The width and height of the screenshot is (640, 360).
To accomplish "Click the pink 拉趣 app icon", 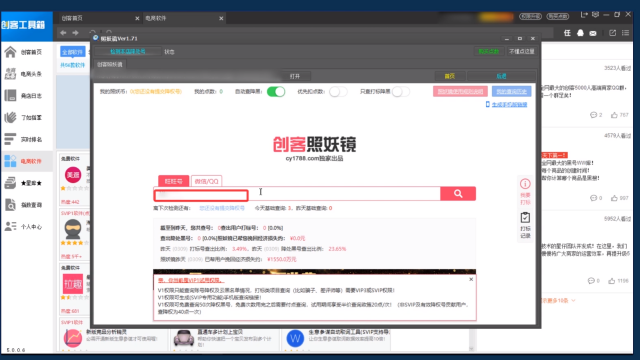I will (x=73, y=284).
